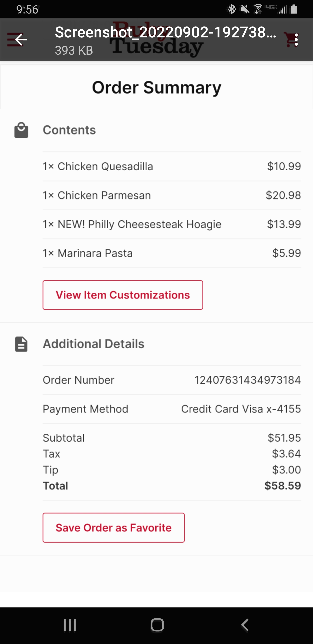Click Save Order as Favorite button
313x644 pixels.
pyautogui.click(x=113, y=528)
